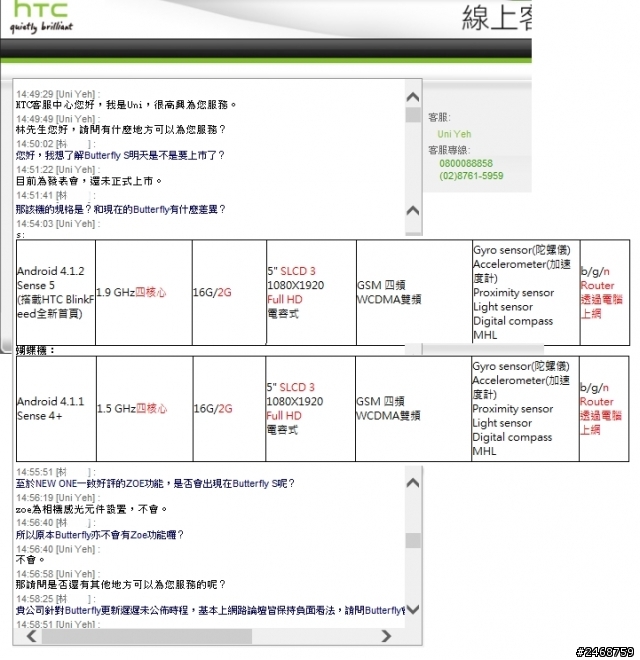Click message 'HTC客服中心您好,我是Uni'
The height and width of the screenshot is (660, 640).
(126, 105)
